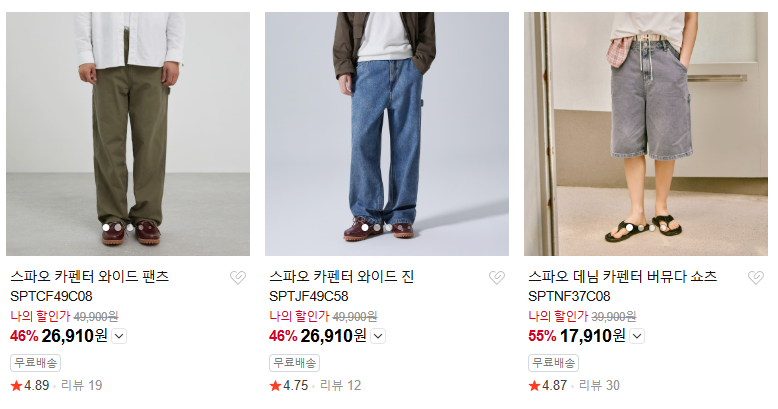
Task: Open 스파오 데님 카펜터 버뮤다 쇼츠 title link
Action: pos(623,276)
